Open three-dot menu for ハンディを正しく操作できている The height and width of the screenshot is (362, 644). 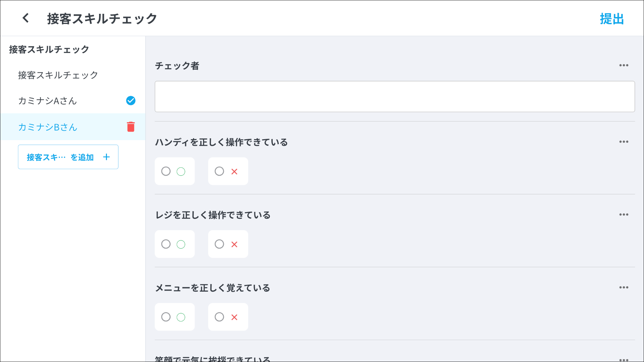624,142
